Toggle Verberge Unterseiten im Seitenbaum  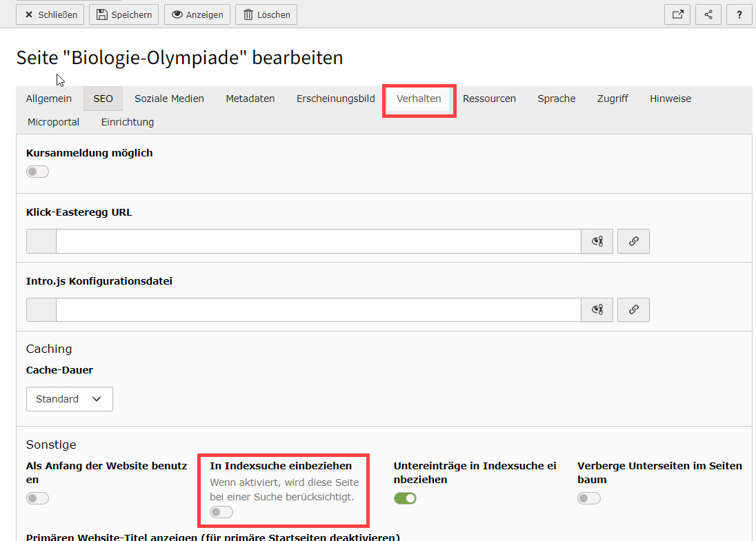point(589,498)
